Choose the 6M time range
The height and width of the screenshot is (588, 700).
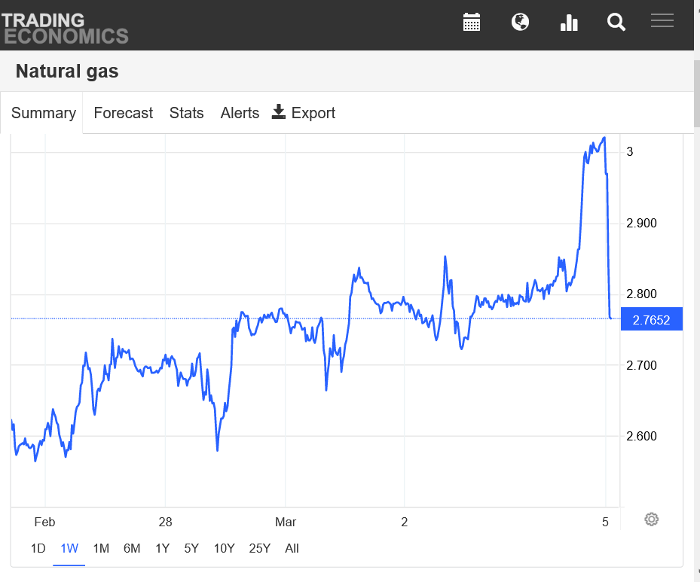(x=132, y=548)
